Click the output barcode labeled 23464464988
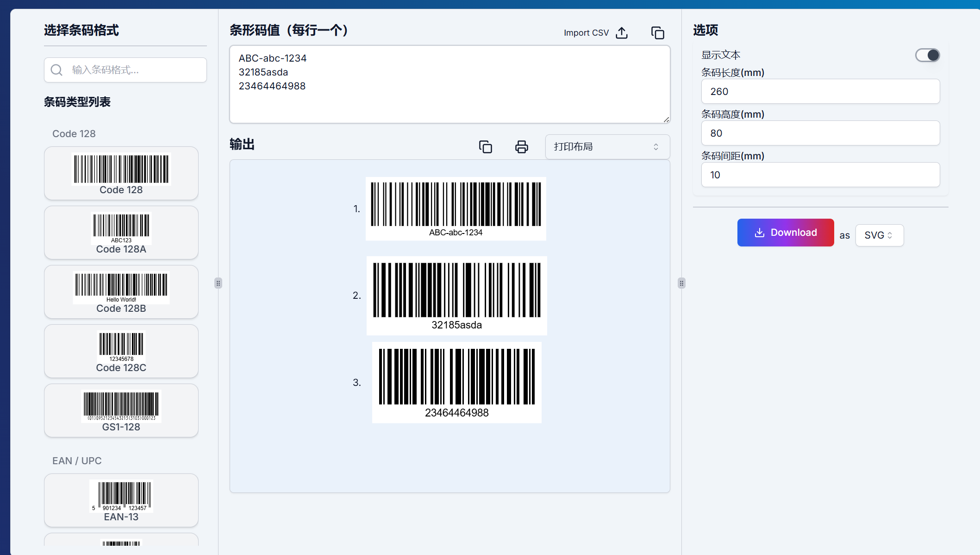 pos(457,382)
